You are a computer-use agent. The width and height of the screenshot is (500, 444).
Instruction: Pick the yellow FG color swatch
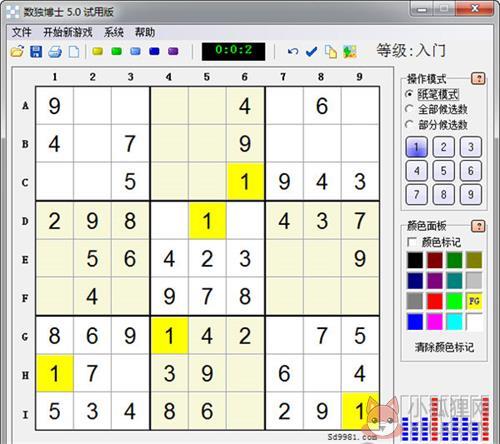point(474,301)
